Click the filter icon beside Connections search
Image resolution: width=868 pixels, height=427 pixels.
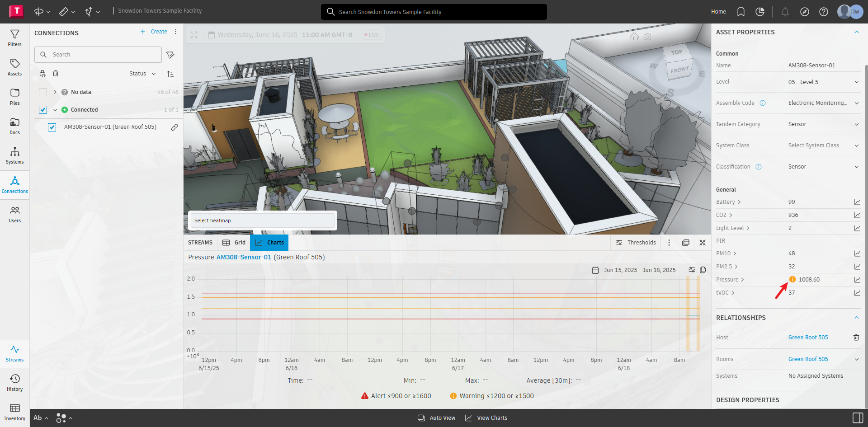coord(170,55)
